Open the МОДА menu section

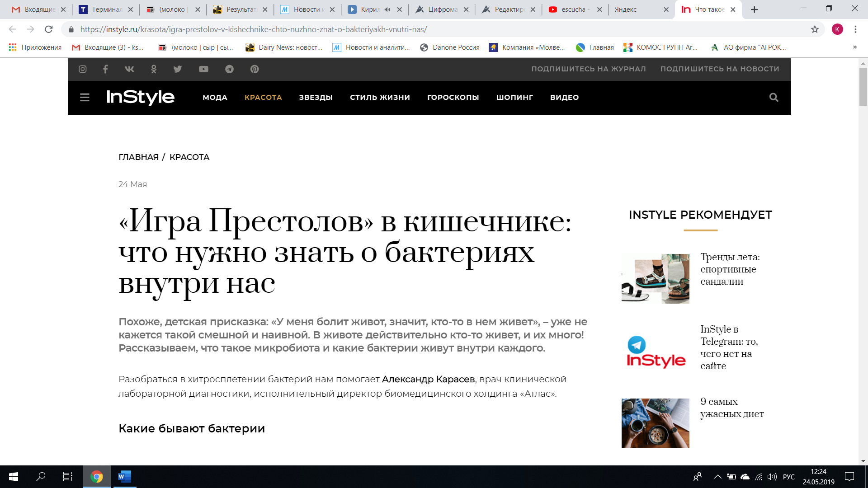pyautogui.click(x=215, y=98)
